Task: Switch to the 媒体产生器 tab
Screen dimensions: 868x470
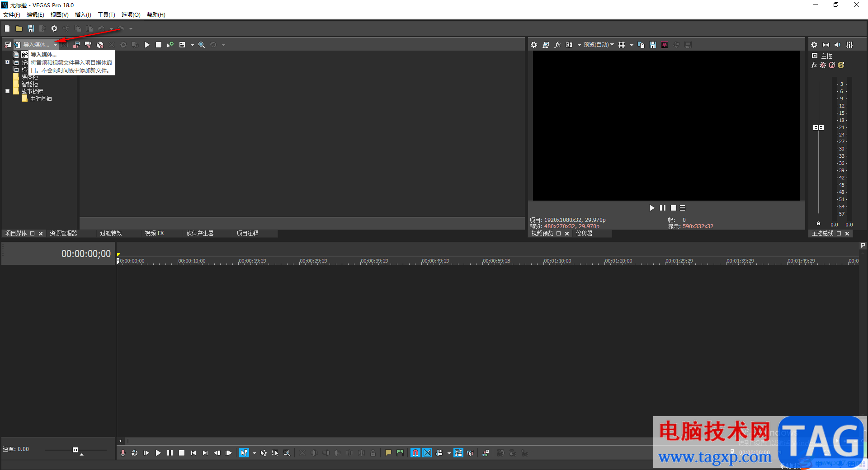Action: point(200,233)
